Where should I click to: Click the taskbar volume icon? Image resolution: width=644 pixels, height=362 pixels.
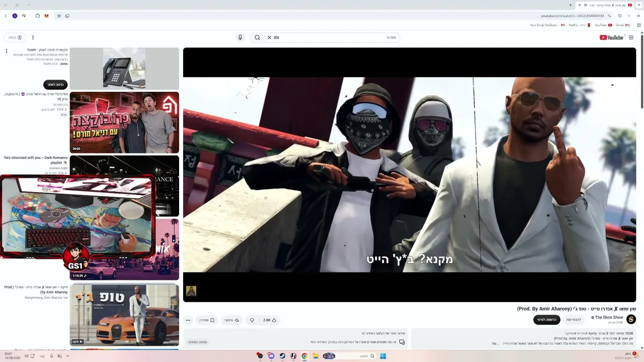tap(27, 356)
